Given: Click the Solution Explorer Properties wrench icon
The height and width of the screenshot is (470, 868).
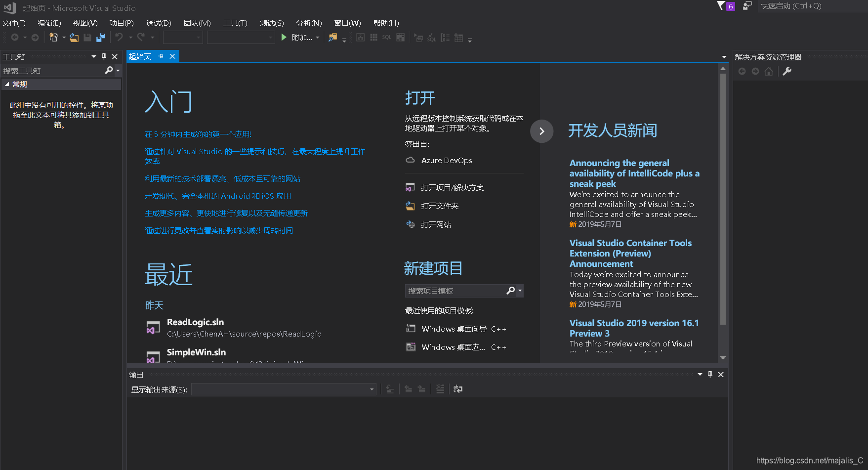Looking at the screenshot, I should [787, 72].
